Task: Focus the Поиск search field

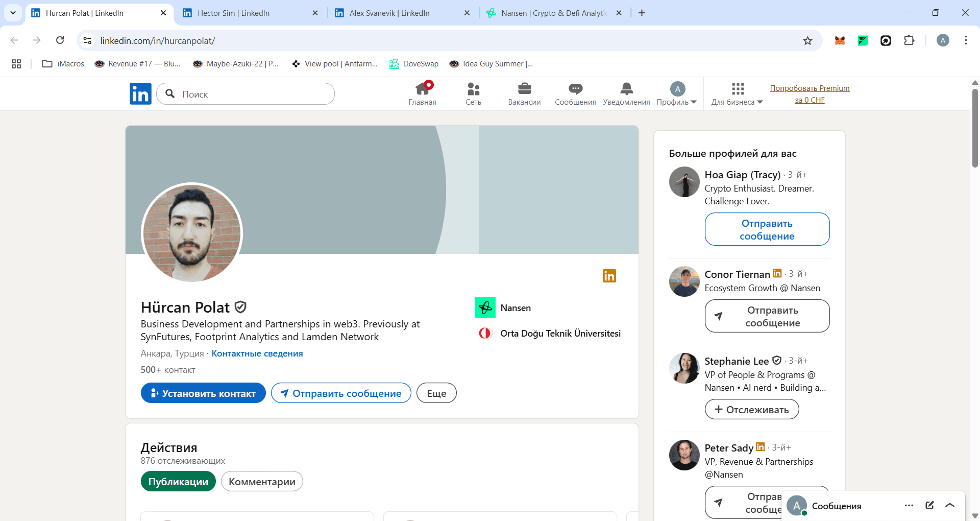Action: (x=246, y=94)
